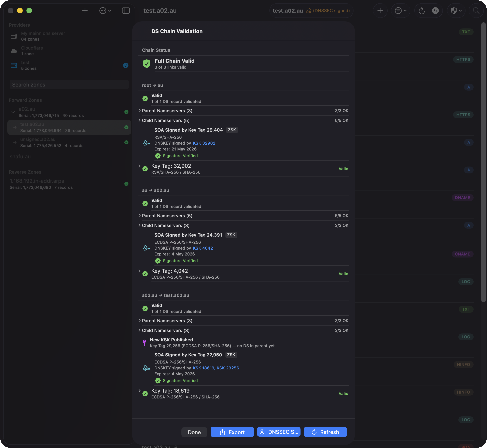This screenshot has width=487, height=448.
Task: Click green check icon for Key Tag 4,042
Action: [x=145, y=274]
